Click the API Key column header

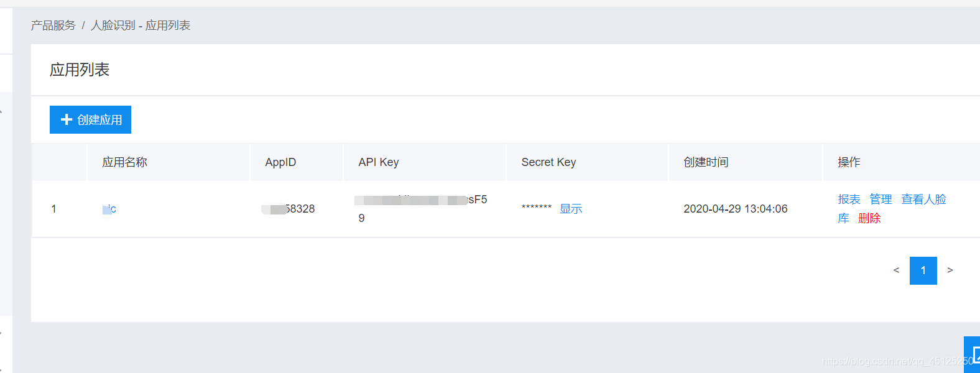point(378,162)
